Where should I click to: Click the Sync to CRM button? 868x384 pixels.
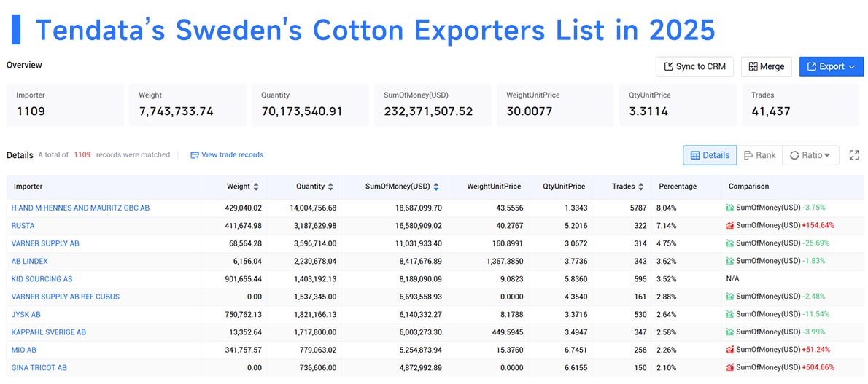(694, 66)
